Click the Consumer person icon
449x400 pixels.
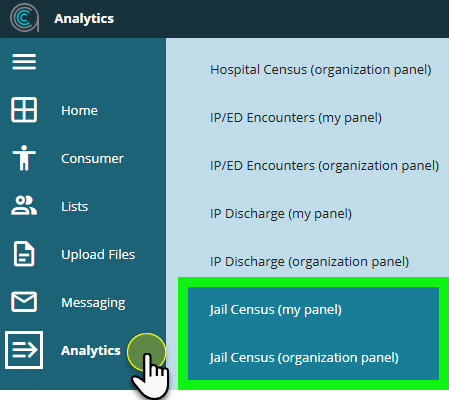pyautogui.click(x=24, y=158)
